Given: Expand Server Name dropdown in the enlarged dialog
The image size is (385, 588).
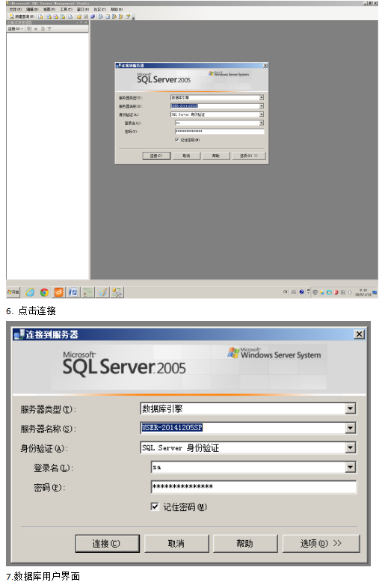Looking at the screenshot, I should [x=350, y=428].
